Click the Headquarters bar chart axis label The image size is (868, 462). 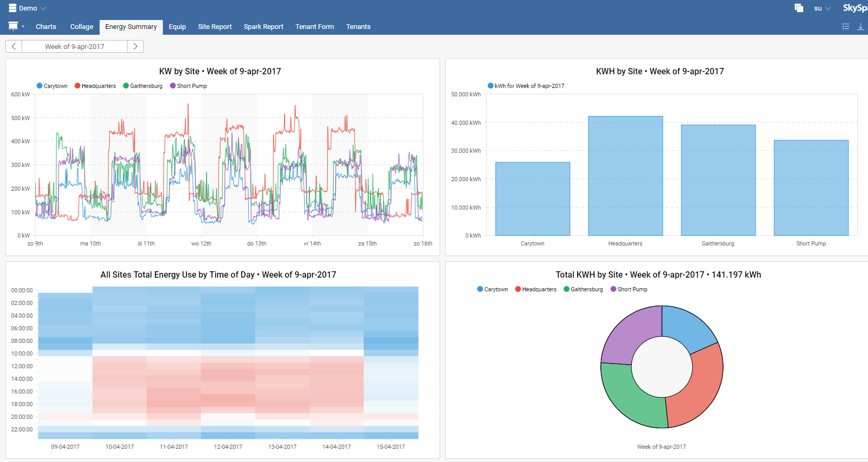tap(626, 243)
